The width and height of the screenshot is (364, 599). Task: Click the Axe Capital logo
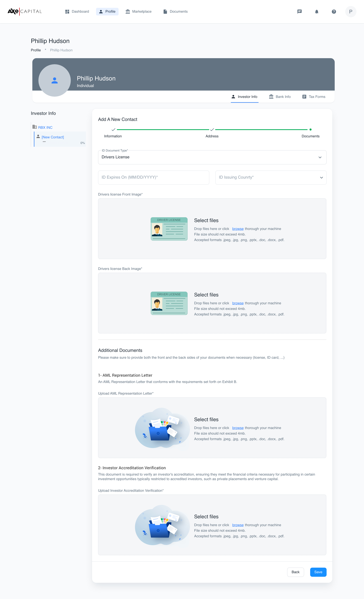[x=25, y=11]
